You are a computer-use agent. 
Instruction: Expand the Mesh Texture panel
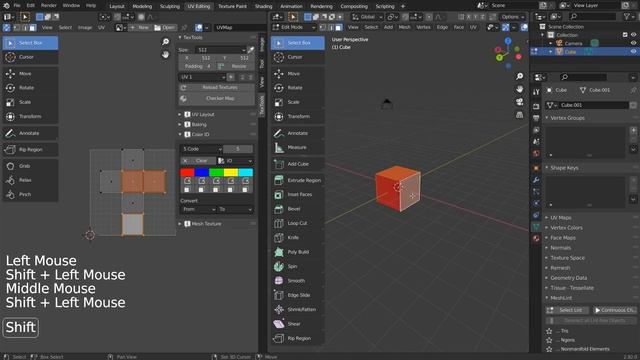[206, 224]
